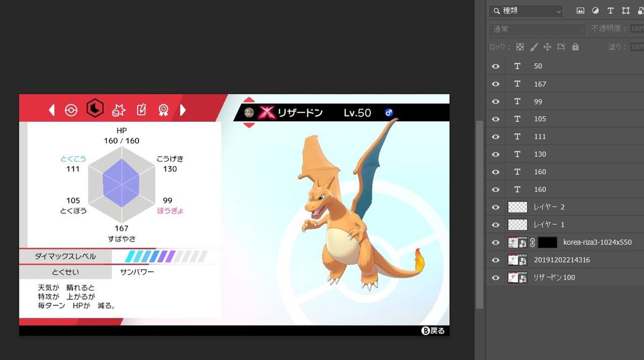
Task: Open the 通常 blend mode dropdown
Action: click(x=537, y=29)
